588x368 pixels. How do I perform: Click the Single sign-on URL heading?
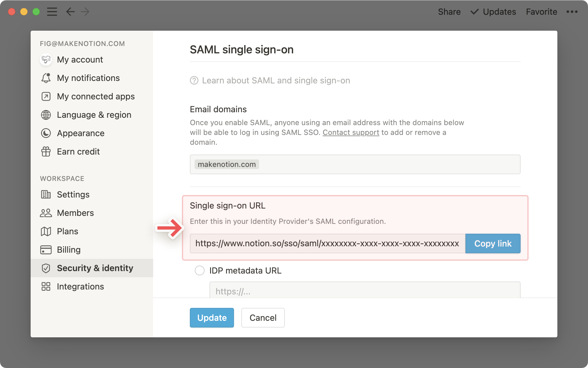tap(228, 205)
